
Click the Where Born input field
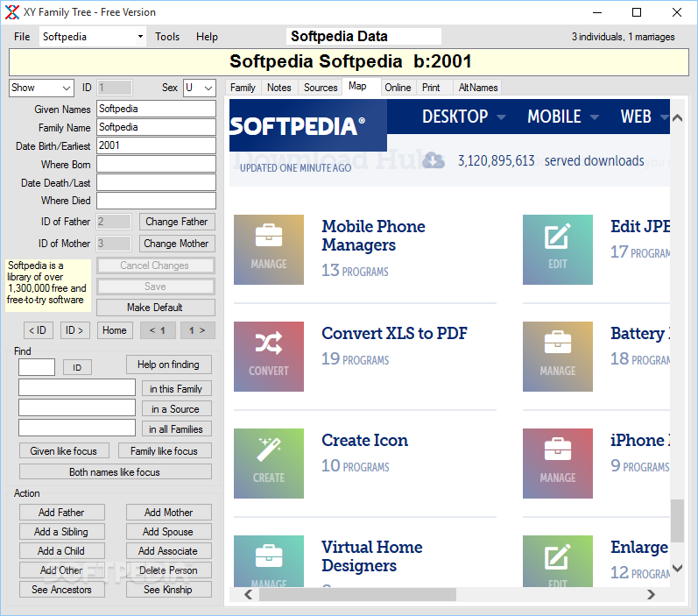point(156,164)
